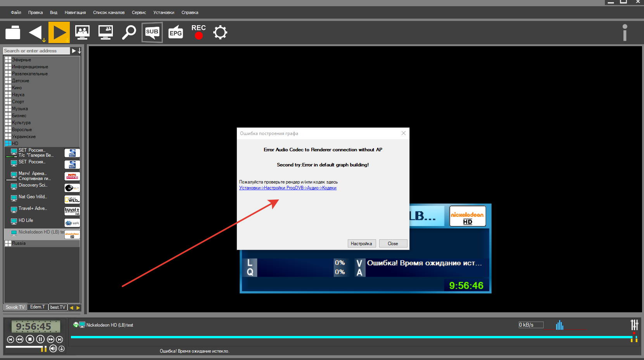This screenshot has width=644, height=360.
Task: Click the volume slider bar
Action: 23,348
